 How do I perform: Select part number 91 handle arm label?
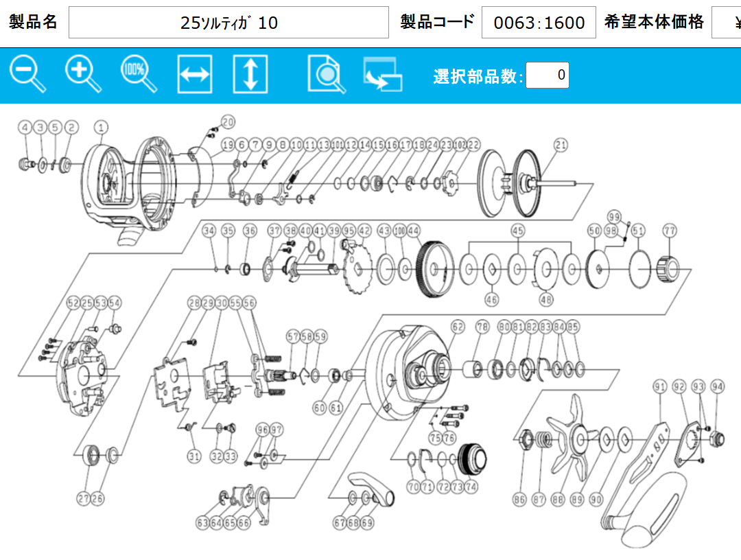coord(660,388)
